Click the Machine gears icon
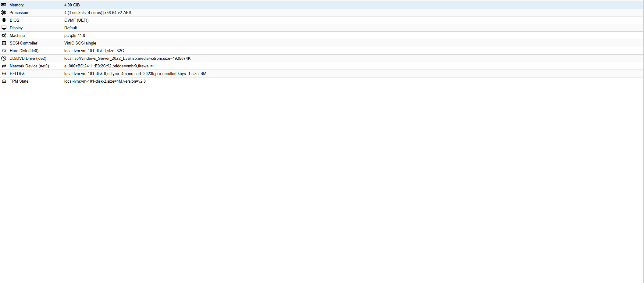The width and height of the screenshot is (644, 283). click(x=4, y=35)
